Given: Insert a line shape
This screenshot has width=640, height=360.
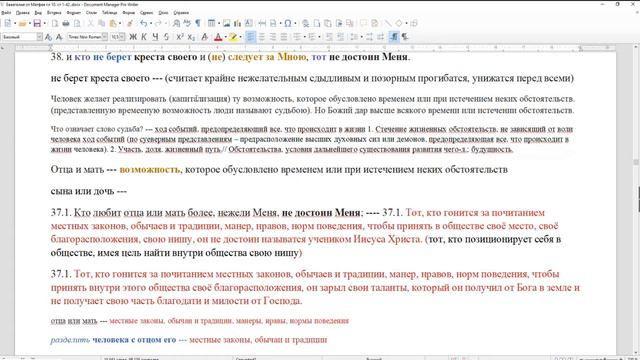Looking at the screenshot, I should click(x=388, y=23).
